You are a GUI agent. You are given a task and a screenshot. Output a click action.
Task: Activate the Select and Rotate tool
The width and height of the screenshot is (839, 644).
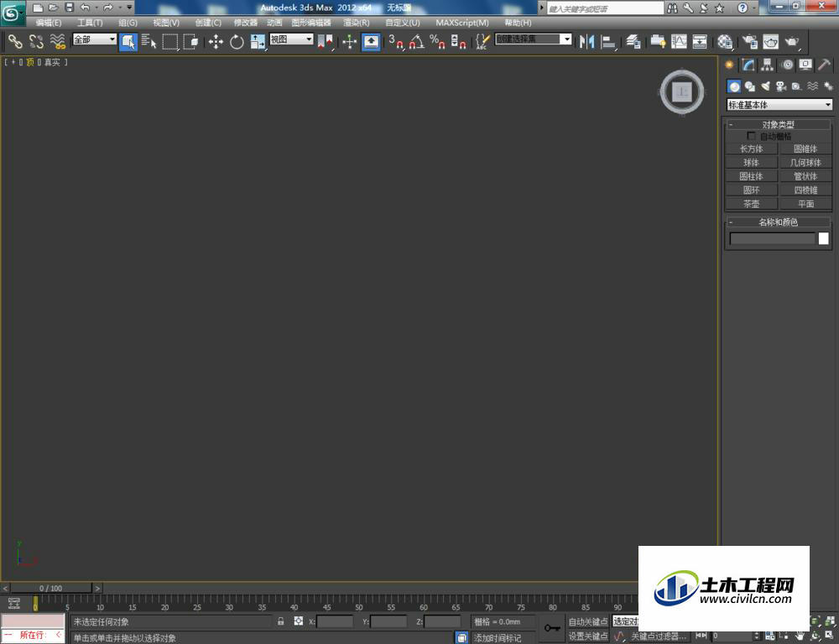[237, 41]
